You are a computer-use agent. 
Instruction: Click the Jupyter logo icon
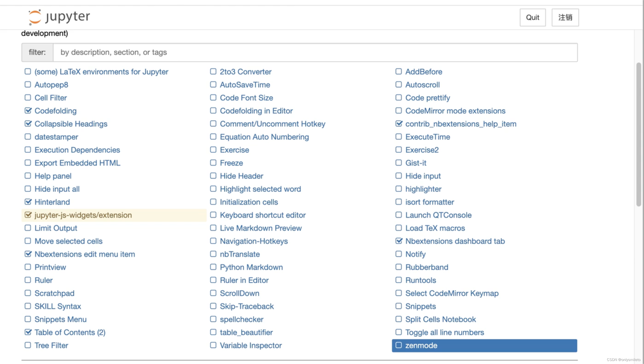coord(35,17)
